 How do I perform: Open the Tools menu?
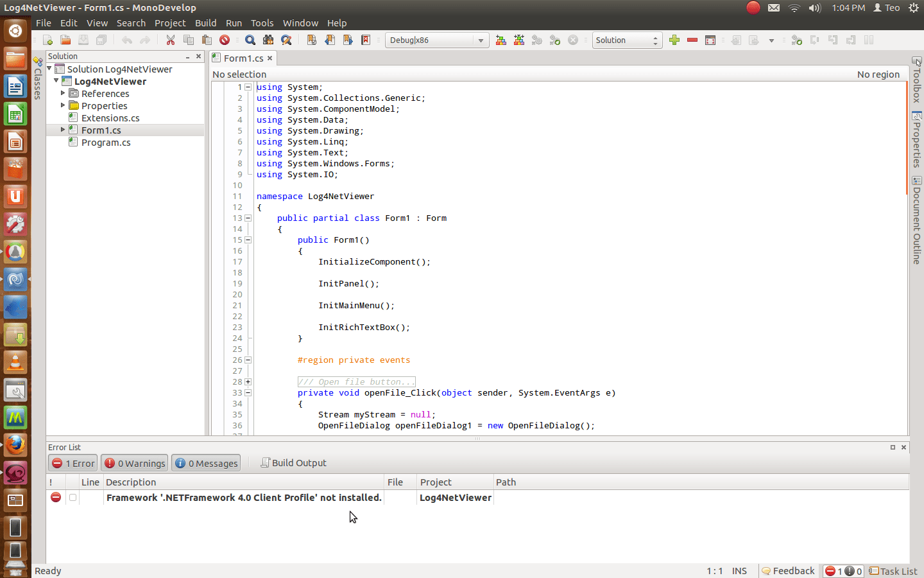262,23
